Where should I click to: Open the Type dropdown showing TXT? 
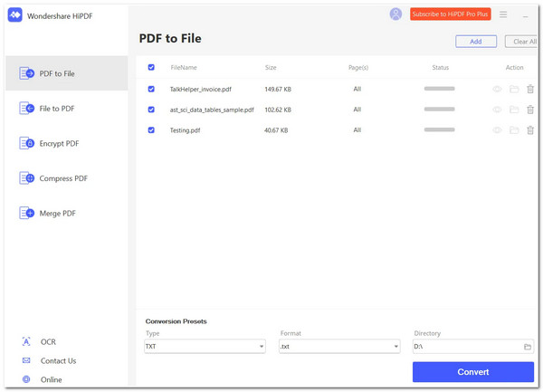click(x=205, y=347)
